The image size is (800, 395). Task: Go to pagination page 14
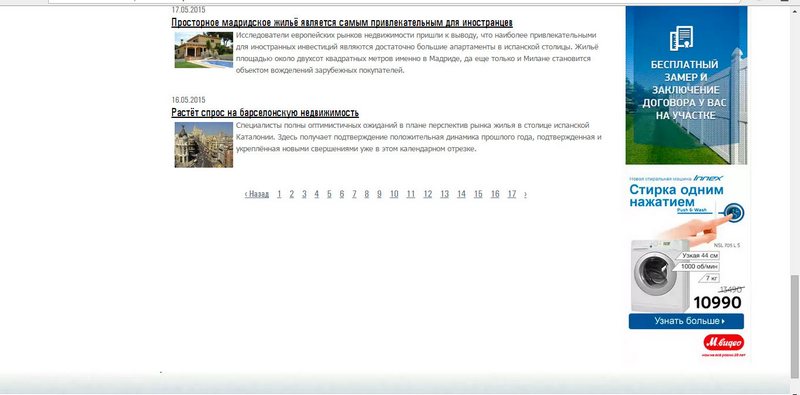(461, 194)
